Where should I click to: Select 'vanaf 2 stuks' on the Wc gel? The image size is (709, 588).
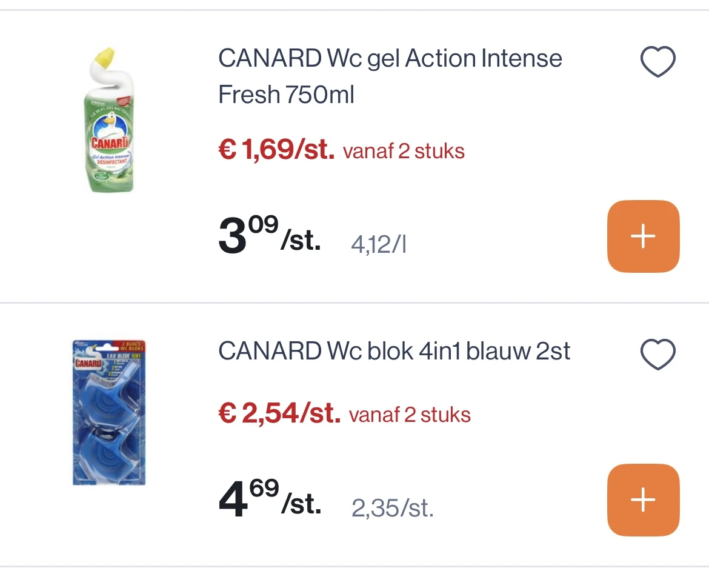click(404, 151)
